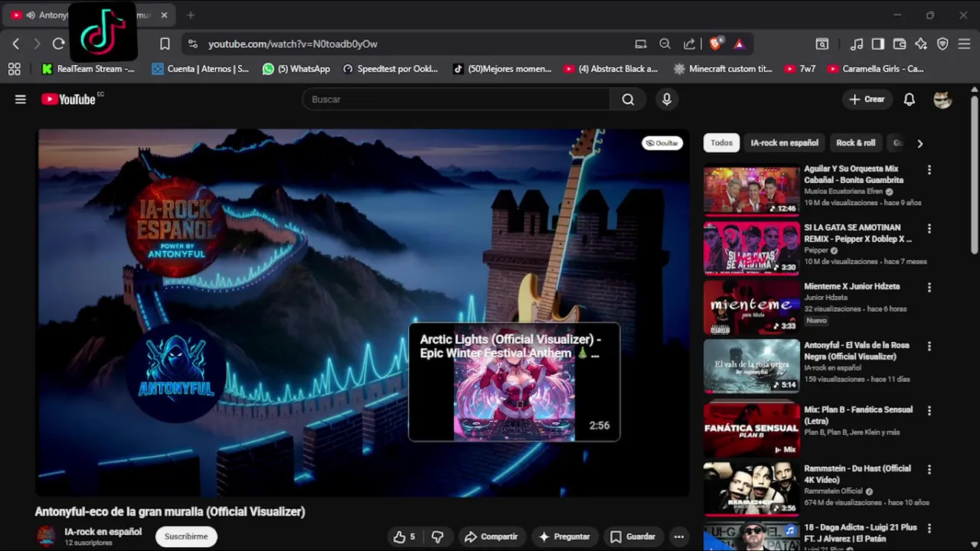Viewport: 980px width, 551px height.
Task: Open Brave Rewards triangle icon
Action: 739,44
